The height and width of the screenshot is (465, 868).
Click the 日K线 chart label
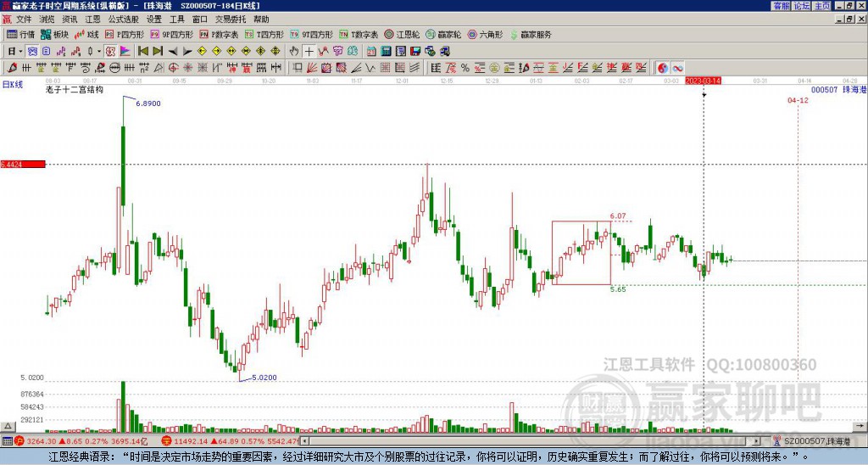pos(13,85)
